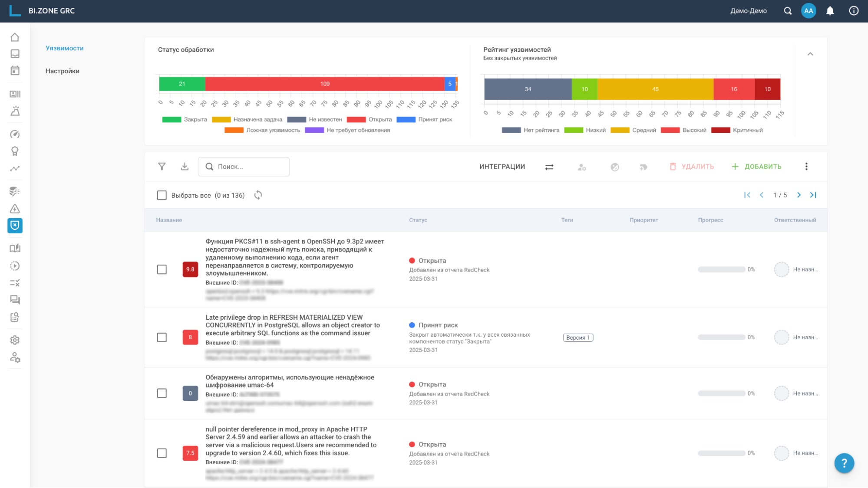Click the blue help question button

(x=844, y=463)
